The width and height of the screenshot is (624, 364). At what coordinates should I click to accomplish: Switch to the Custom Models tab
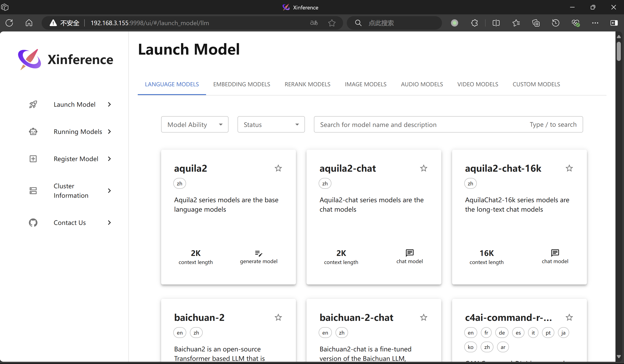[536, 84]
